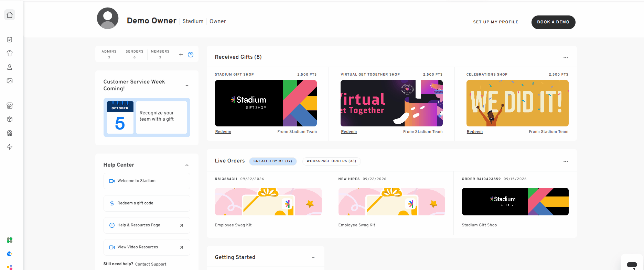
Task: Open the box package icon in the sidebar
Action: coord(10,119)
